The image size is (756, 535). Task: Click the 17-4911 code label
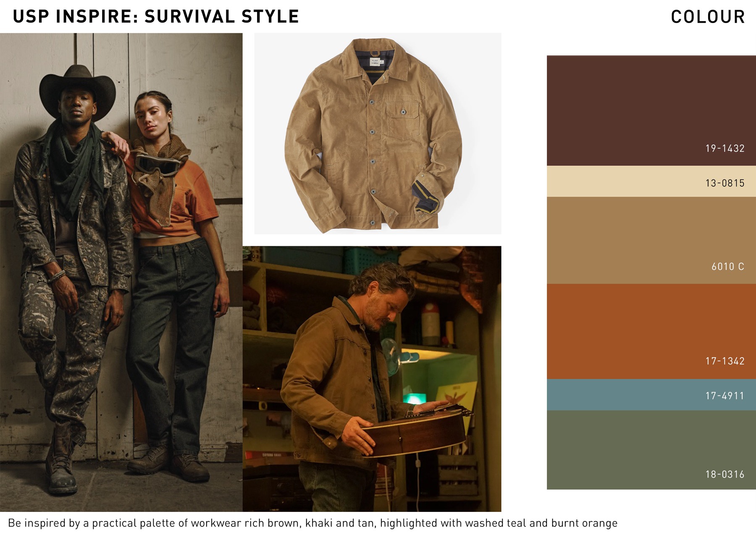(725, 395)
